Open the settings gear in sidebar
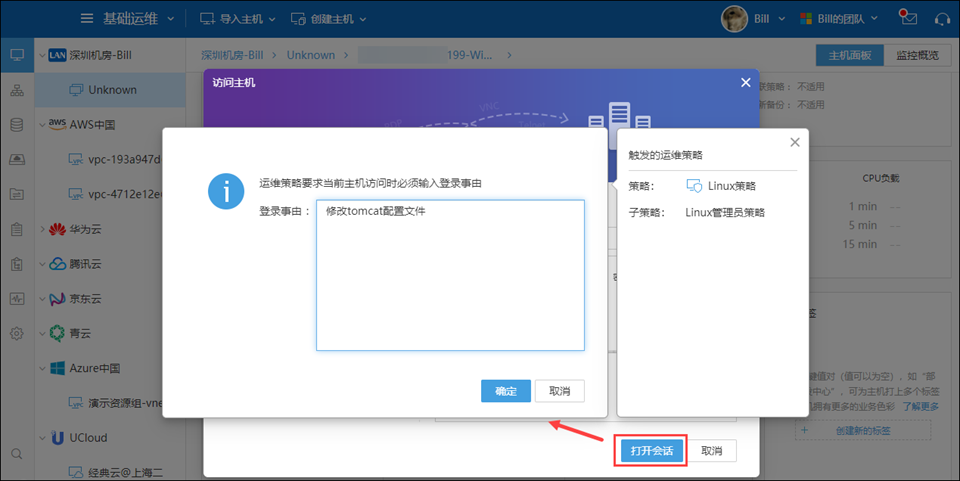 point(16,333)
